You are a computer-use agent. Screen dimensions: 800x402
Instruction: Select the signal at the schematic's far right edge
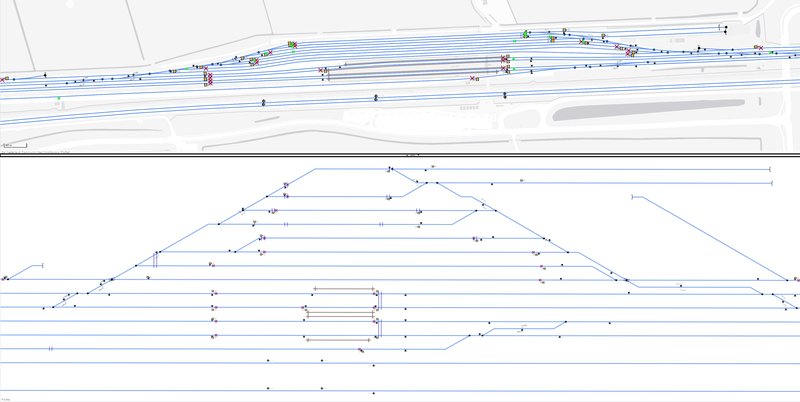point(796,279)
